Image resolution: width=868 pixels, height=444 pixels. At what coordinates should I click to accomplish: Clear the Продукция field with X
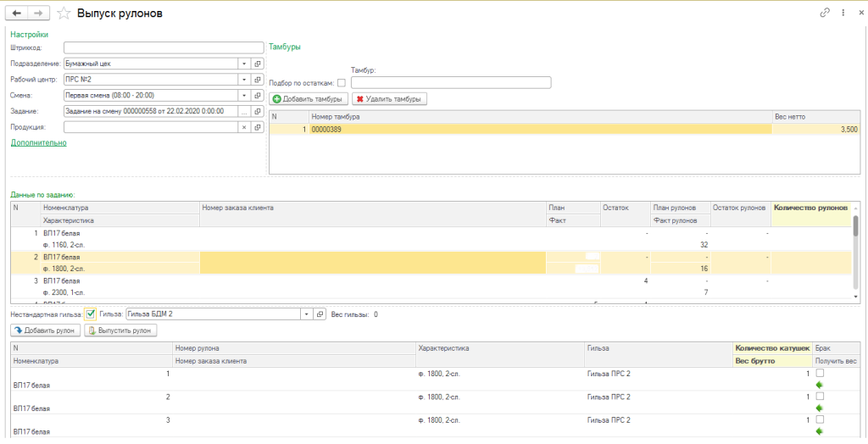tap(245, 127)
